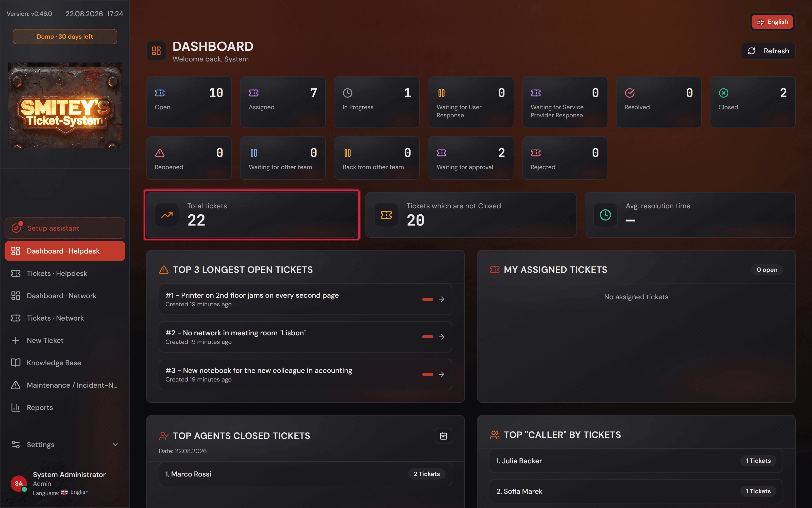Open arrow for ticket #1 printer jam
The width and height of the screenshot is (812, 508).
click(442, 299)
